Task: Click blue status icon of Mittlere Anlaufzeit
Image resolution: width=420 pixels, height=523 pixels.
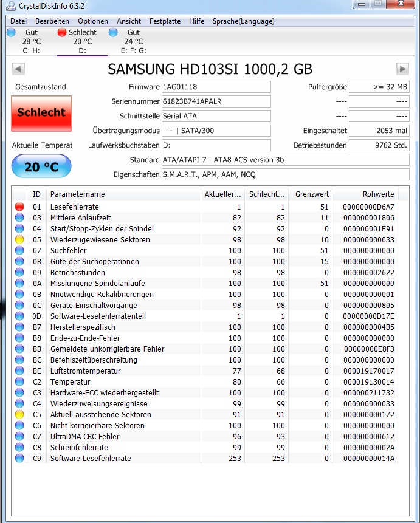Action: [19, 218]
